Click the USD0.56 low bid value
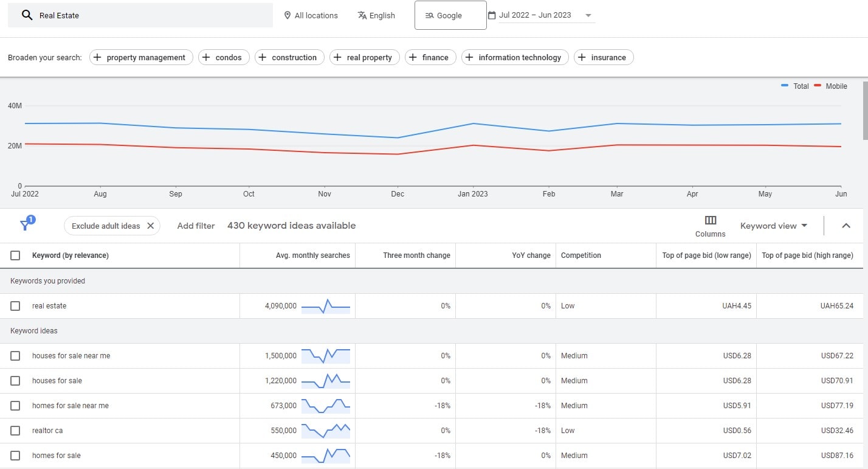 (737, 431)
